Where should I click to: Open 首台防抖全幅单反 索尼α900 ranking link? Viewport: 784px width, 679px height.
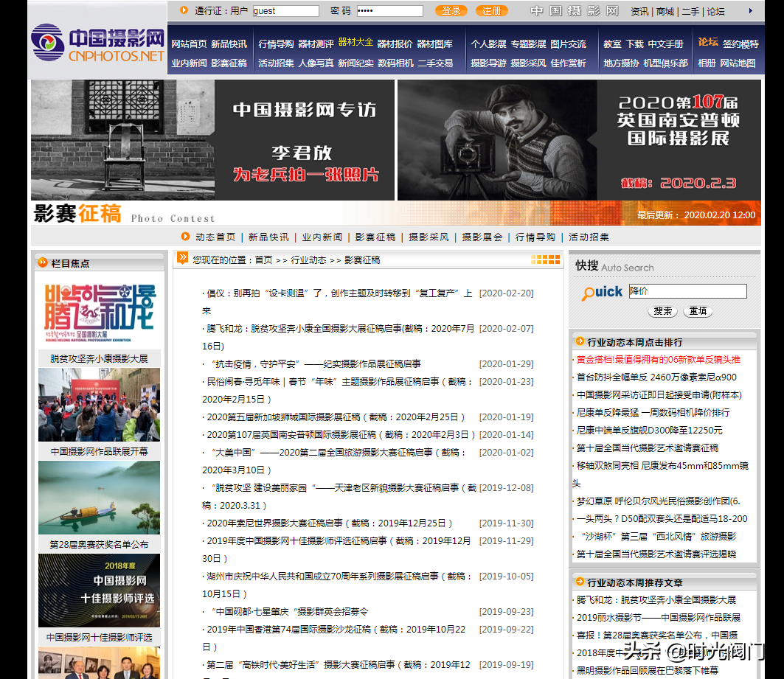pos(656,377)
